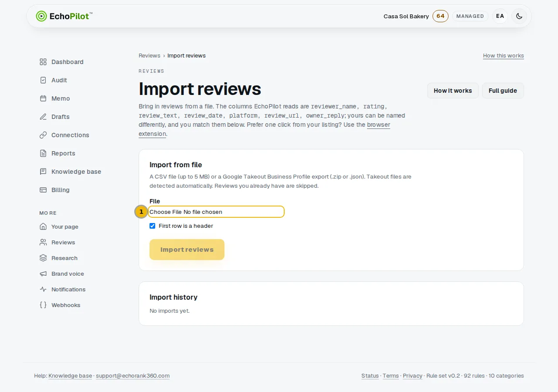Screen dimensions: 558x392
Task: Click the Knowledge base sidebar icon
Action: click(43, 172)
